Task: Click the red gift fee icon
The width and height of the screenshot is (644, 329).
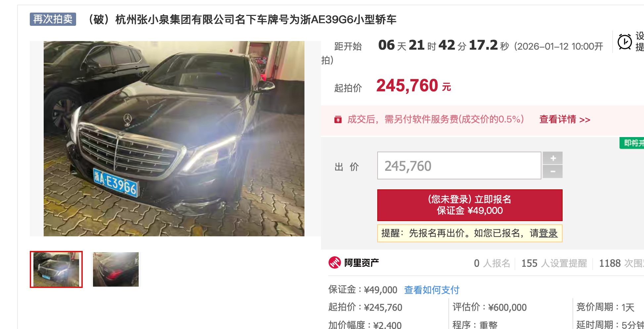Action: [338, 119]
